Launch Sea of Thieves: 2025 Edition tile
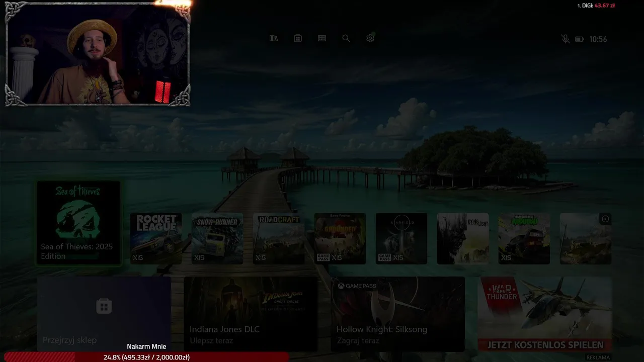 tap(78, 223)
